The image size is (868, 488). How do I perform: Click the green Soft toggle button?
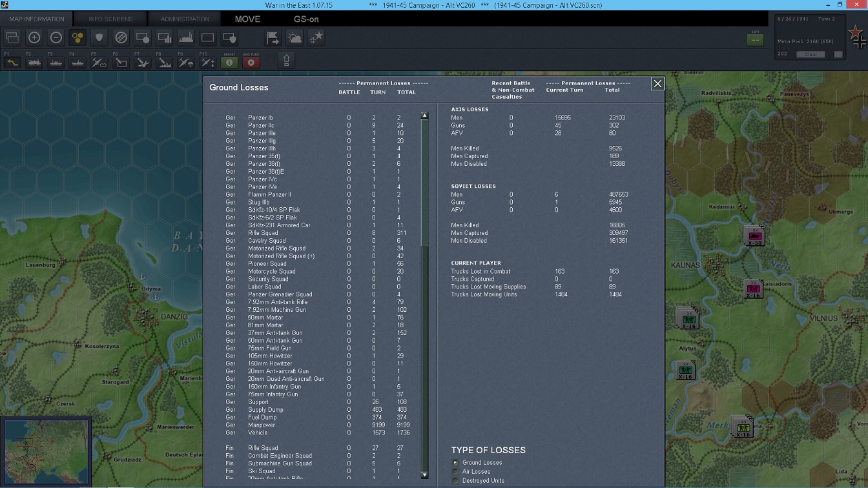[755, 40]
